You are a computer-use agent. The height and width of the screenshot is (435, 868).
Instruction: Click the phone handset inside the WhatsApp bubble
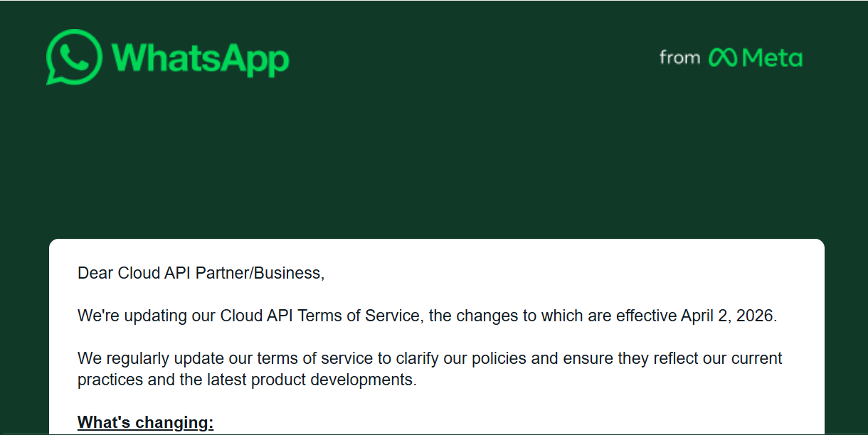(73, 58)
